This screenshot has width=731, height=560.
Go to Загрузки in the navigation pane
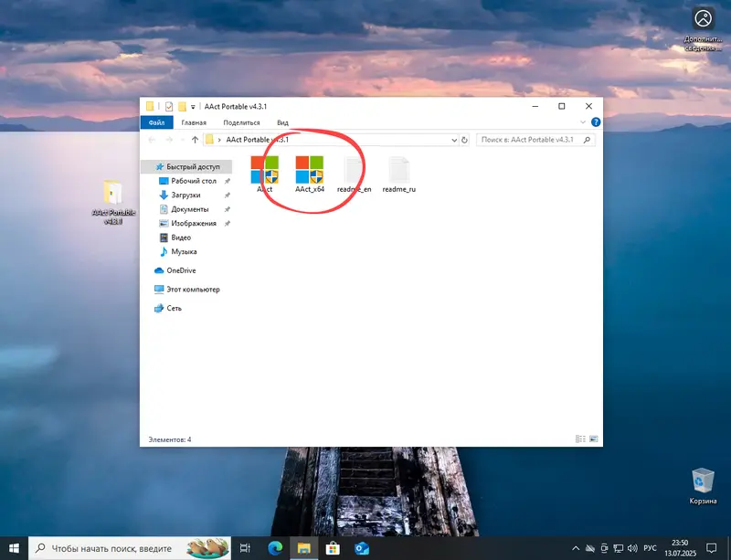click(x=185, y=195)
